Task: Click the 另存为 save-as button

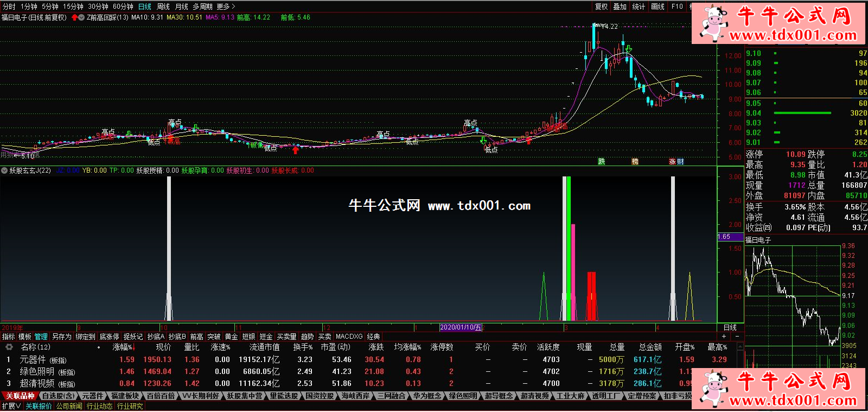Action: [61, 337]
